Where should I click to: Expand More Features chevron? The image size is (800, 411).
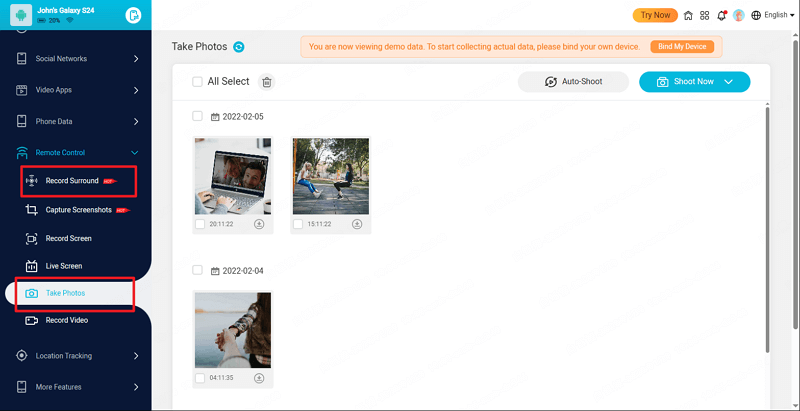coord(136,387)
